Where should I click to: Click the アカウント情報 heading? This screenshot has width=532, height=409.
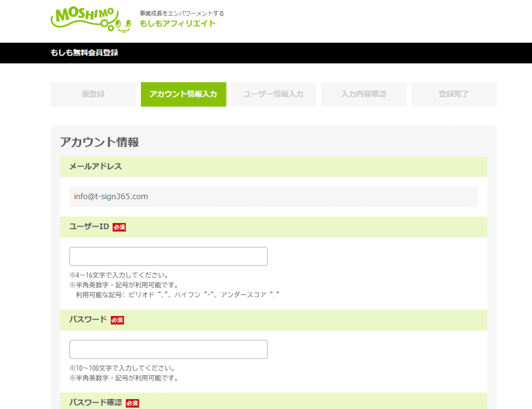click(x=99, y=142)
